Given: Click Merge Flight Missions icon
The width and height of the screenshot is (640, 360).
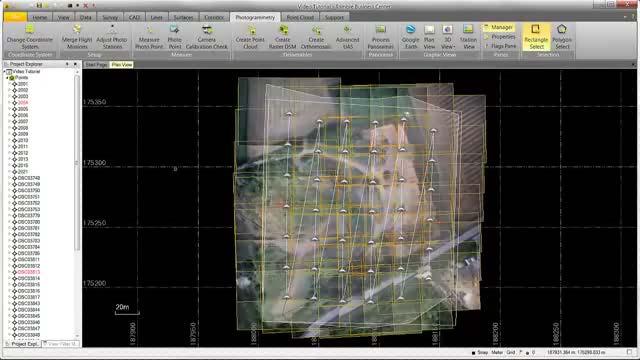Looking at the screenshot, I should point(77,29).
